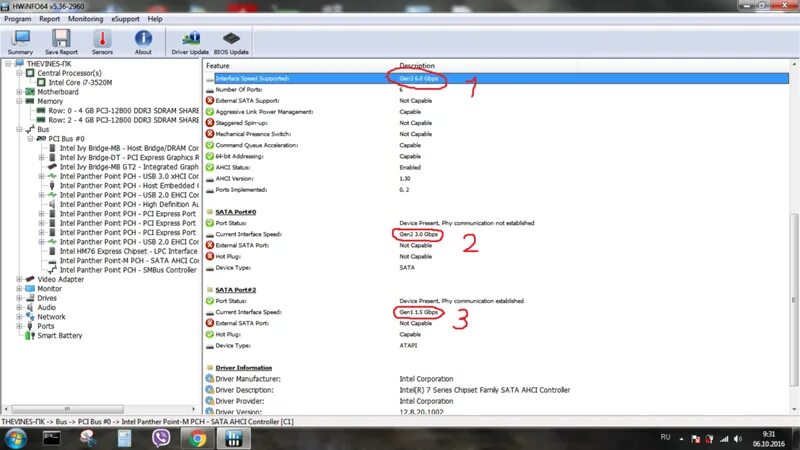800x450 pixels.
Task: Select the Row: 2 memory module
Action: coord(123,120)
